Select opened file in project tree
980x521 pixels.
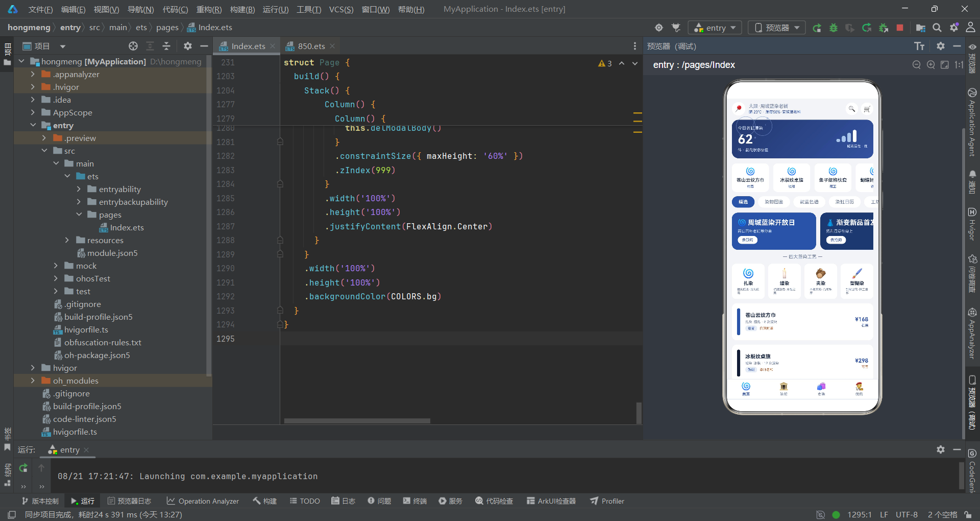(x=133, y=46)
